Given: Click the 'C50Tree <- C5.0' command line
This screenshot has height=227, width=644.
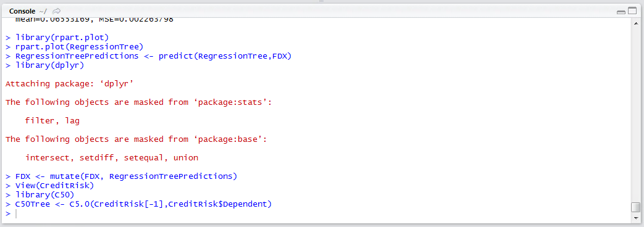Looking at the screenshot, I should (139, 204).
